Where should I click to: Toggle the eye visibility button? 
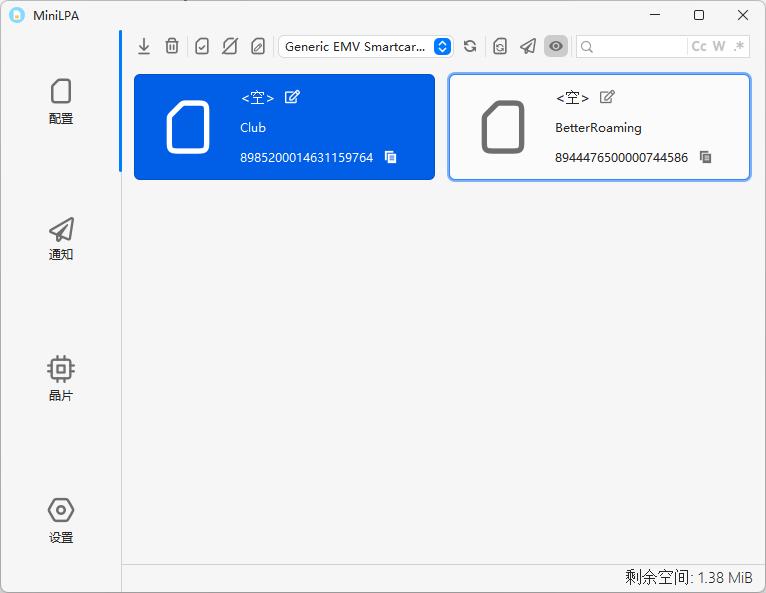tap(556, 46)
